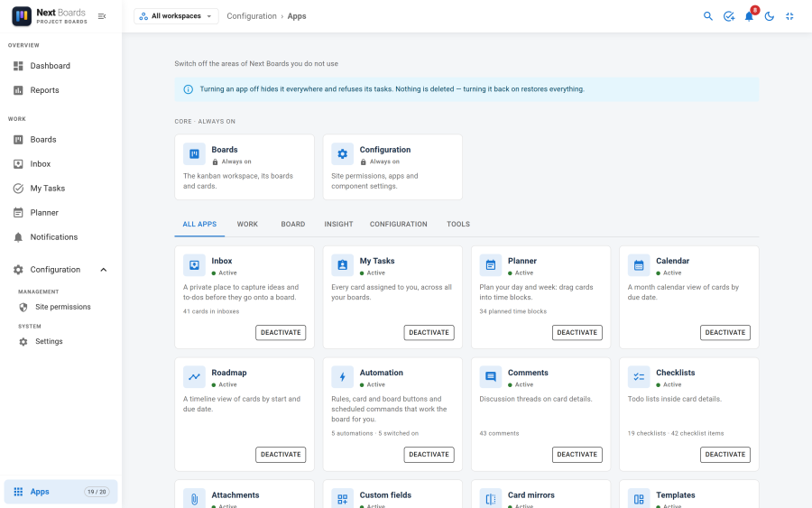Open Notifications in sidebar
812x508 pixels.
tap(60, 237)
